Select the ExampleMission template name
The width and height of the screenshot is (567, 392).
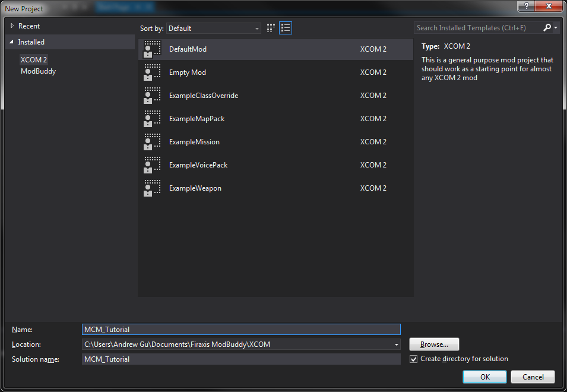click(x=194, y=142)
